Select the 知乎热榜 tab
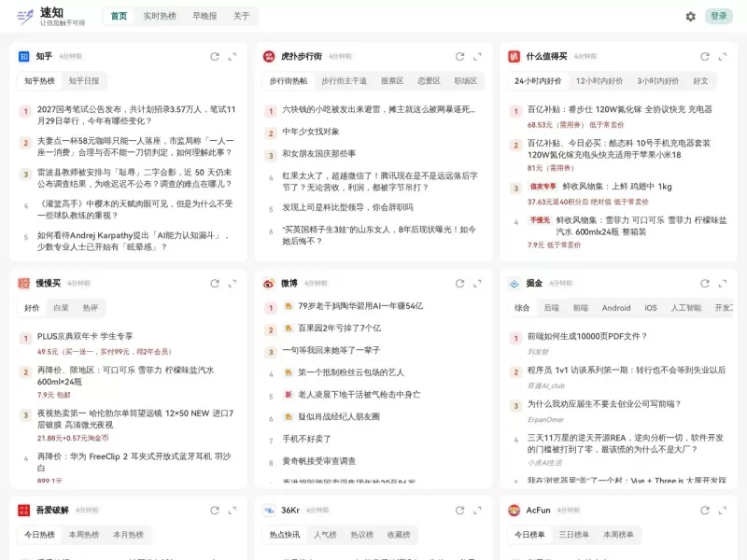 pyautogui.click(x=39, y=81)
